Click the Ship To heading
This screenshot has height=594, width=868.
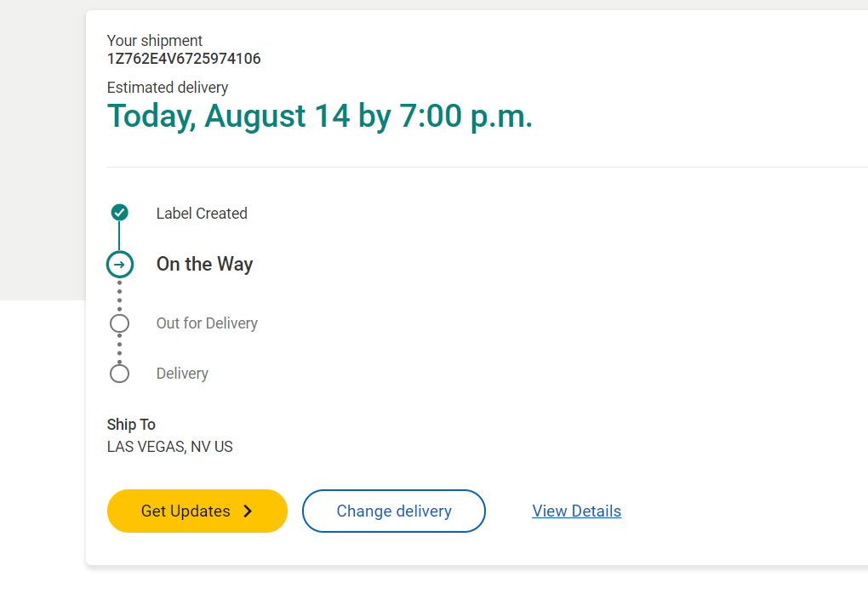click(x=131, y=425)
